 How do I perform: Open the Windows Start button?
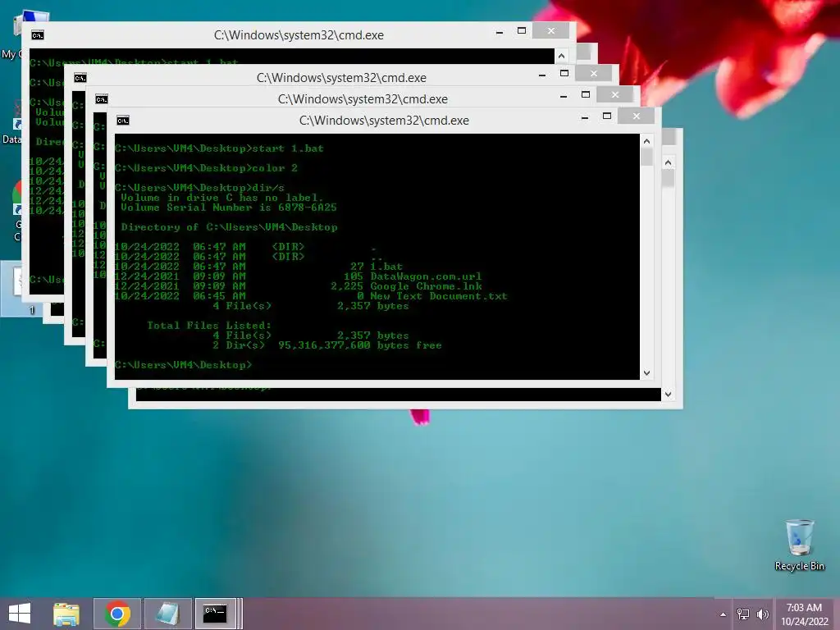[20, 614]
